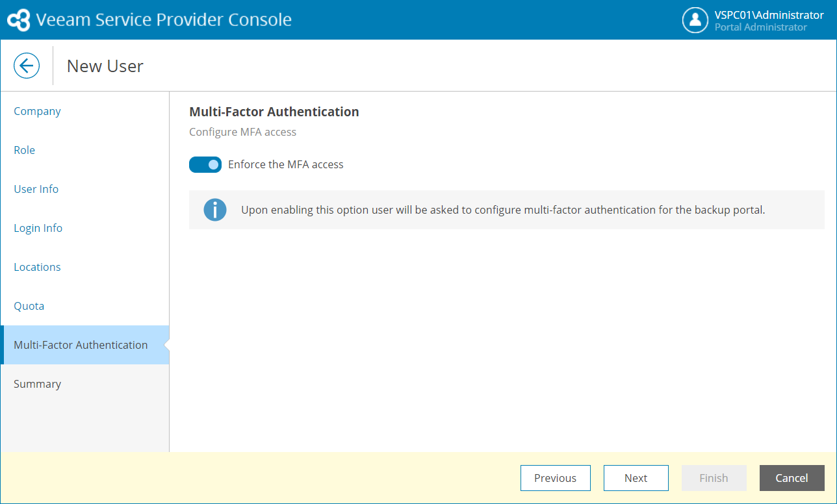837x504 pixels.
Task: Click the Enforce the MFA access label
Action: [286, 165]
